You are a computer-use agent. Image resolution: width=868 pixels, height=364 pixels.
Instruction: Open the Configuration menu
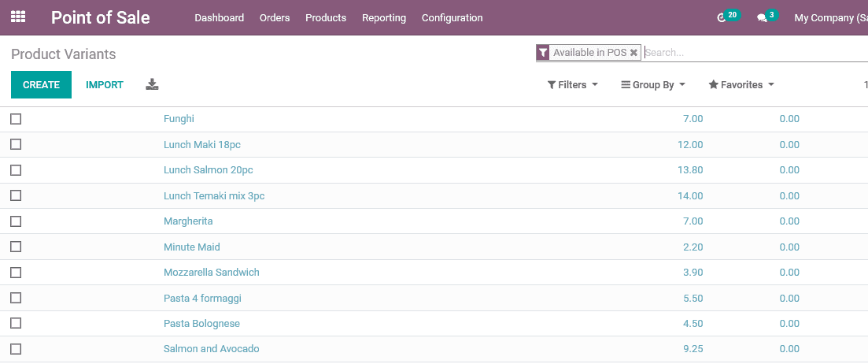(452, 18)
